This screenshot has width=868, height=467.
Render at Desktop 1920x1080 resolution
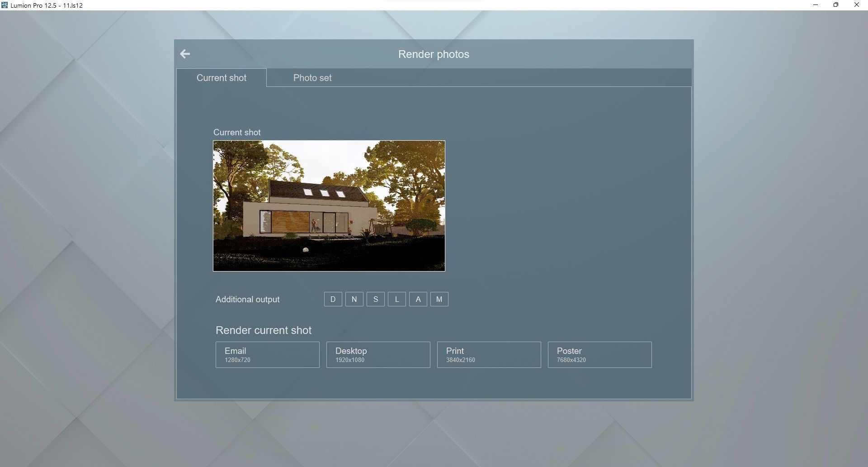coord(378,355)
